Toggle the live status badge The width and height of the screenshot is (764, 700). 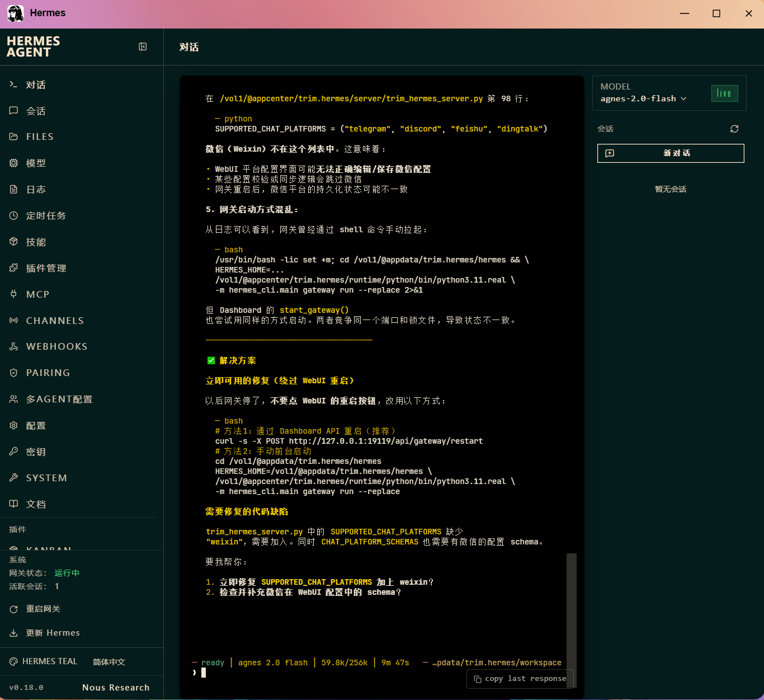[x=724, y=93]
